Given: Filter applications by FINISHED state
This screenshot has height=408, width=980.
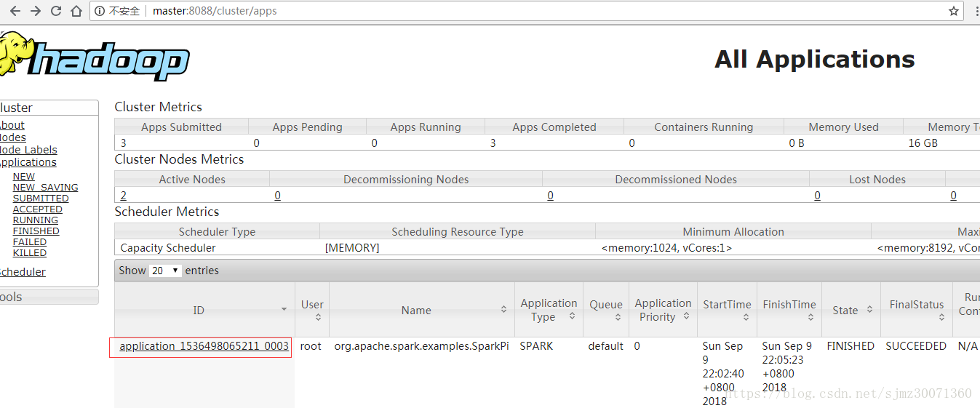Looking at the screenshot, I should tap(36, 231).
